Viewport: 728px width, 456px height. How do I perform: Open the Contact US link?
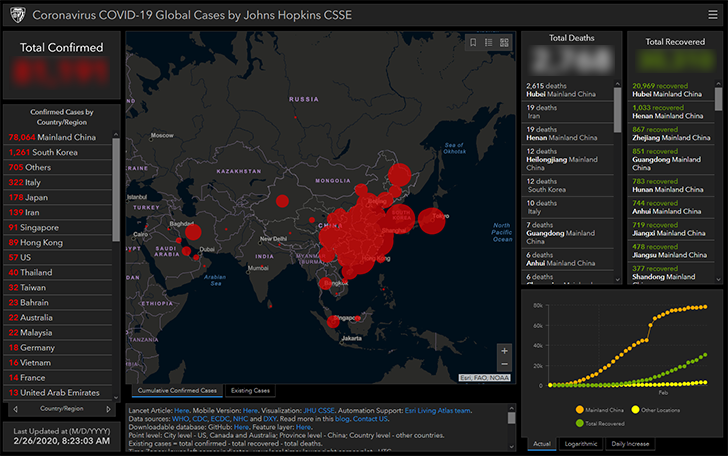(370, 419)
